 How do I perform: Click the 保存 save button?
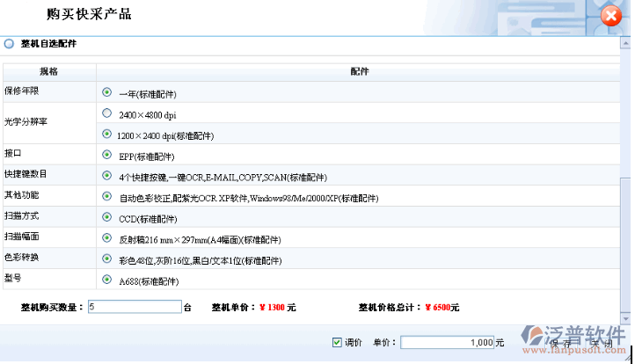(559, 343)
